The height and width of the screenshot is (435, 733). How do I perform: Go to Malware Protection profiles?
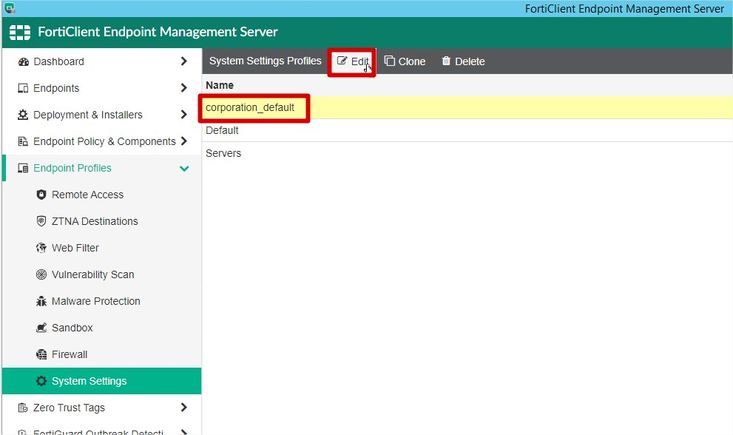[x=96, y=301]
